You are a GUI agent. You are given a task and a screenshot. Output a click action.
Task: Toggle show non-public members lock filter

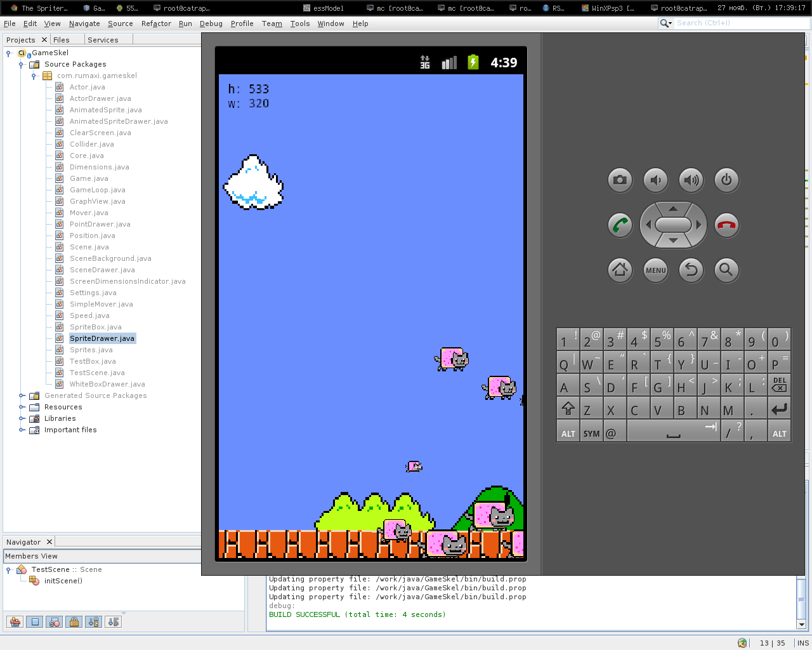[x=74, y=622]
